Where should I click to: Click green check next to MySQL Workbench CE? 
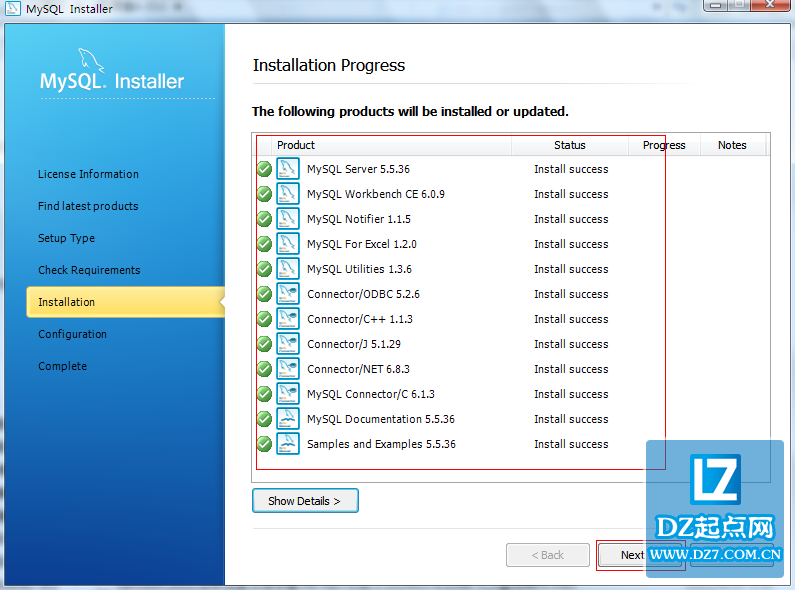264,194
